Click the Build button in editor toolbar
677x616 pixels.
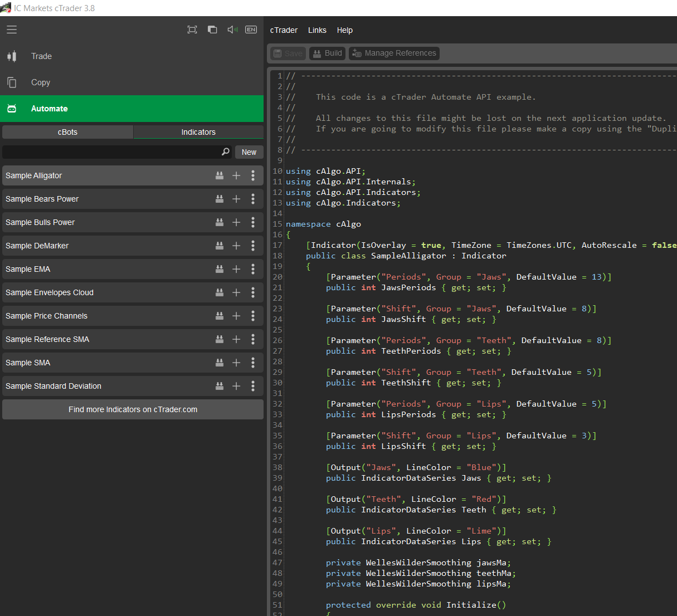pos(328,53)
